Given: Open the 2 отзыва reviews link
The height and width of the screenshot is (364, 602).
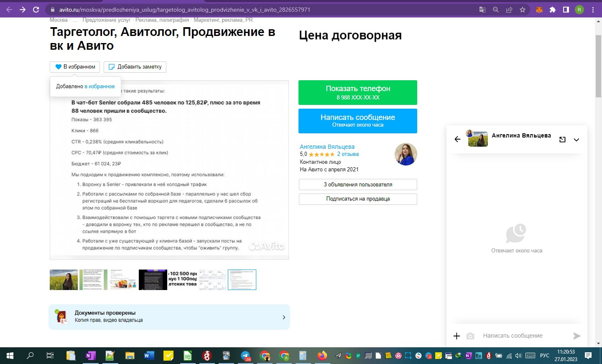Looking at the screenshot, I should point(348,154).
